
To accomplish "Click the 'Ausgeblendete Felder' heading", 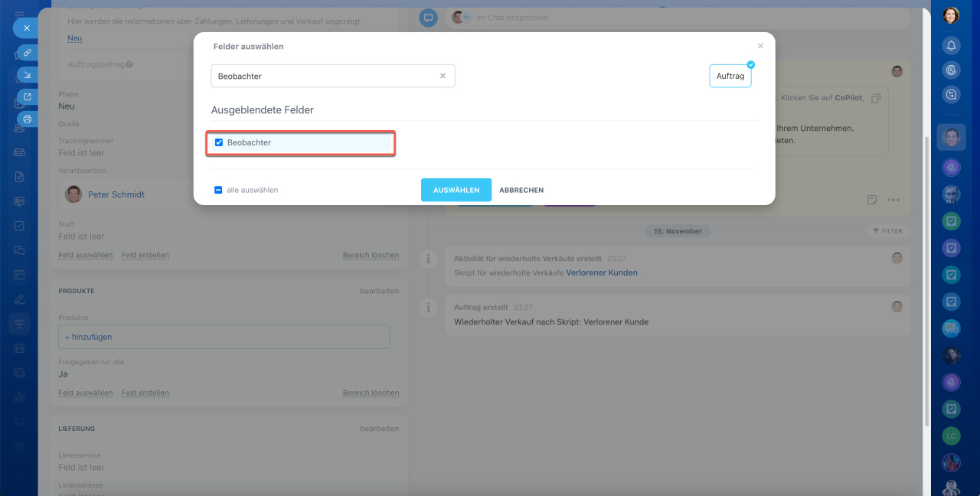I will click(263, 109).
